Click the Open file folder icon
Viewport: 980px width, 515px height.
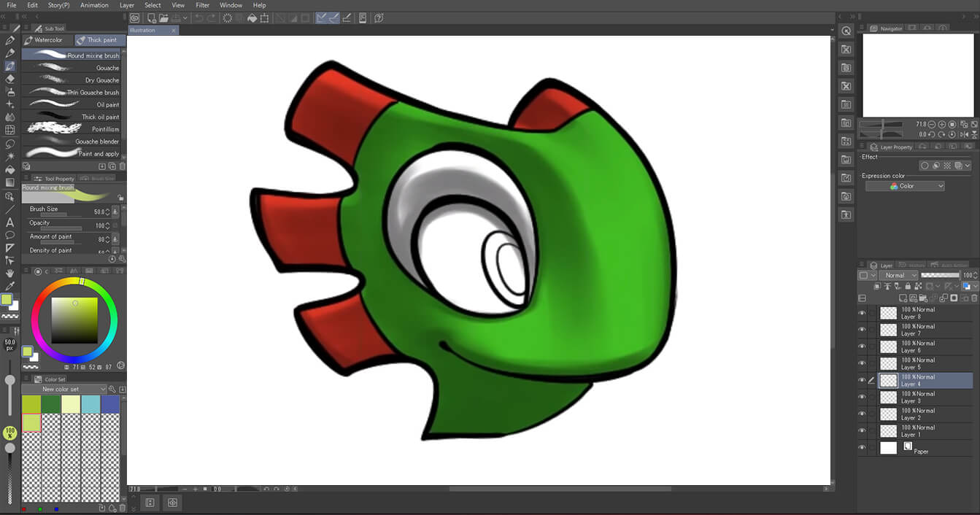(164, 18)
